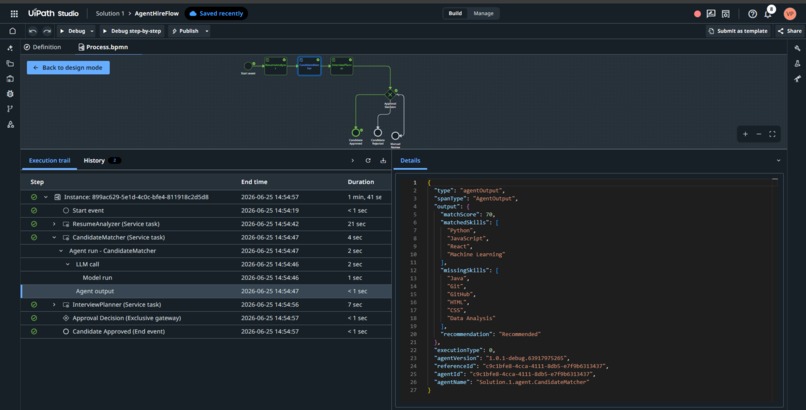Click the End time column header
This screenshot has height=410, width=806.
tap(254, 182)
